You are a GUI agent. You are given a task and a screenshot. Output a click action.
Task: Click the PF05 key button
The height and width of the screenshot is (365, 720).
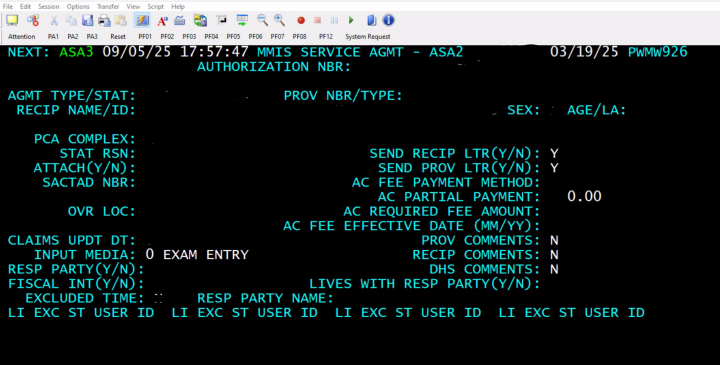coord(233,36)
